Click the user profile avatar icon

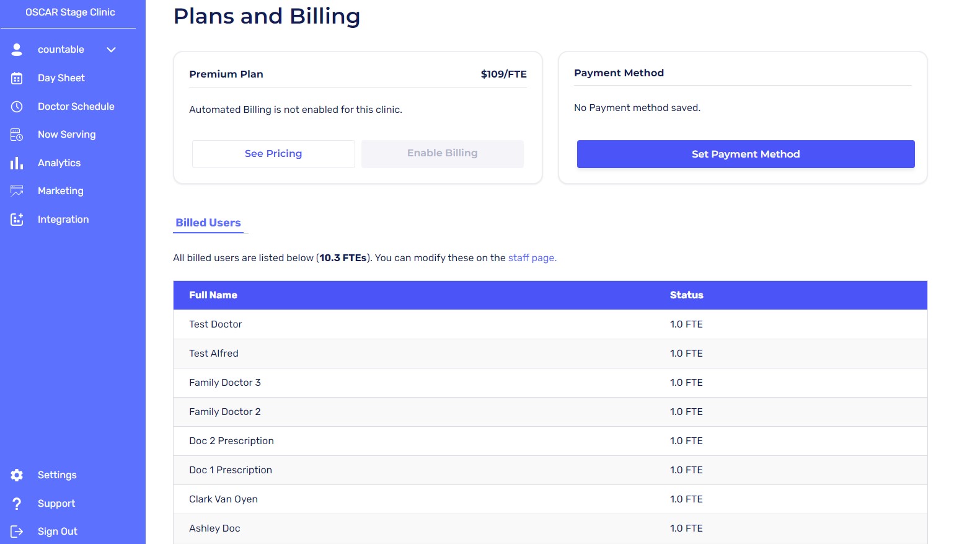pos(17,50)
